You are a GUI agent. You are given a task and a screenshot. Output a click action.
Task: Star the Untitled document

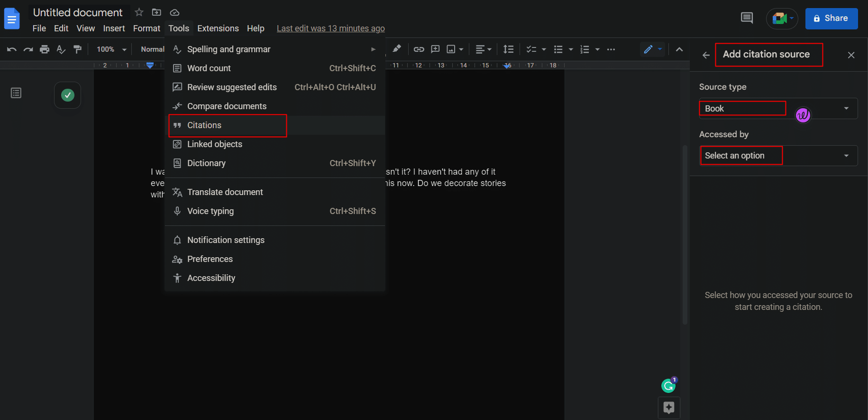coord(139,12)
